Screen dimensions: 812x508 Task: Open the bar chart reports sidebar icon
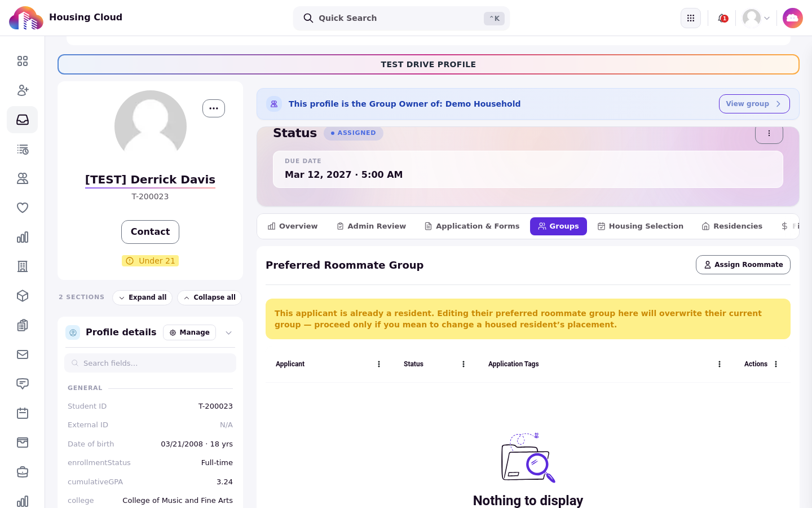point(23,237)
